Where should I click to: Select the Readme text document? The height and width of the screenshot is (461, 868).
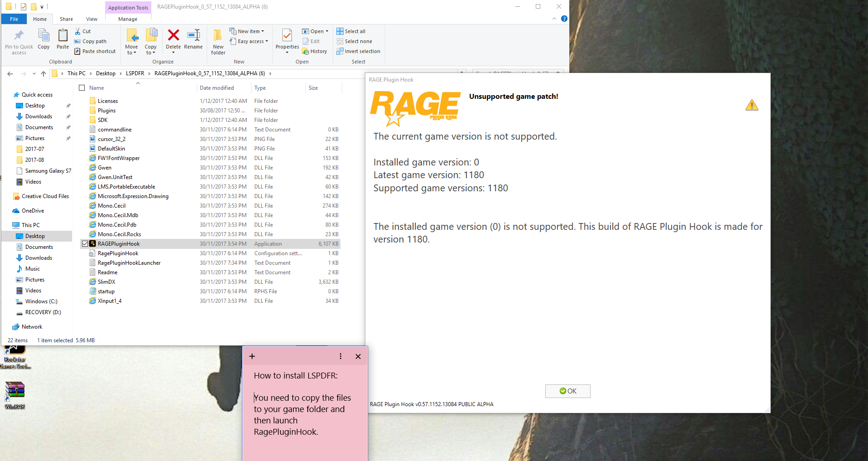pyautogui.click(x=107, y=272)
